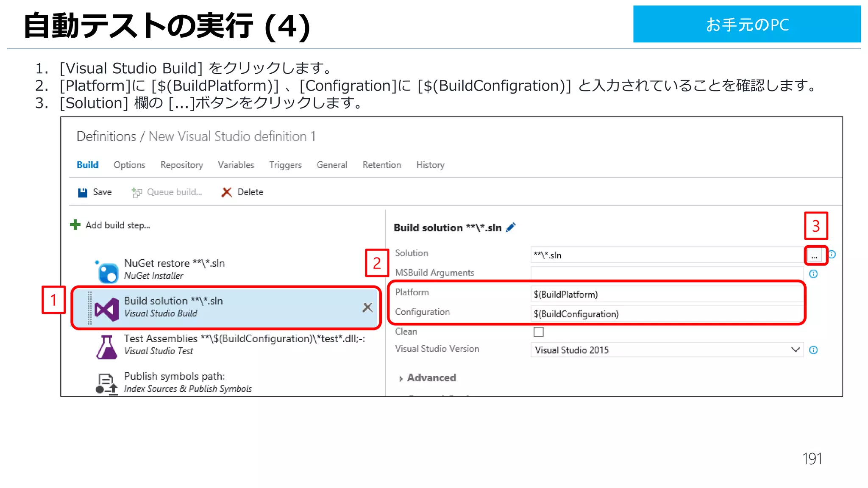
Task: Click the 'MSBuild Arguments' label
Action: pos(434,273)
